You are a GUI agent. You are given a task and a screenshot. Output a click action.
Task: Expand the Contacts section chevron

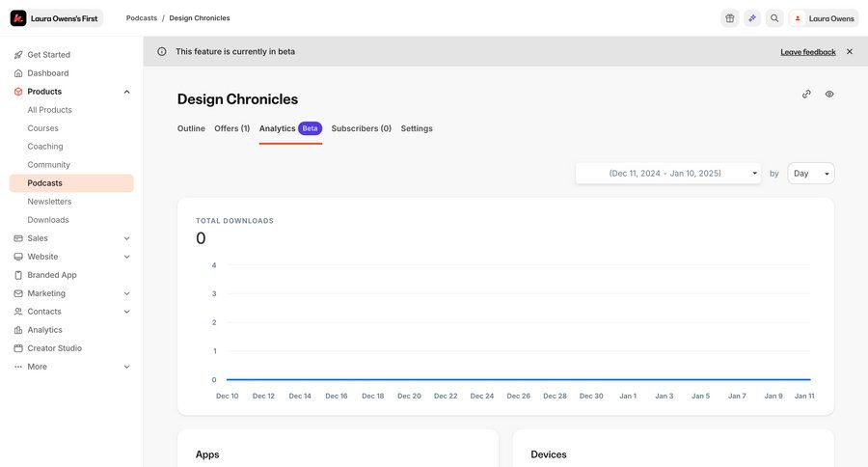coord(126,312)
